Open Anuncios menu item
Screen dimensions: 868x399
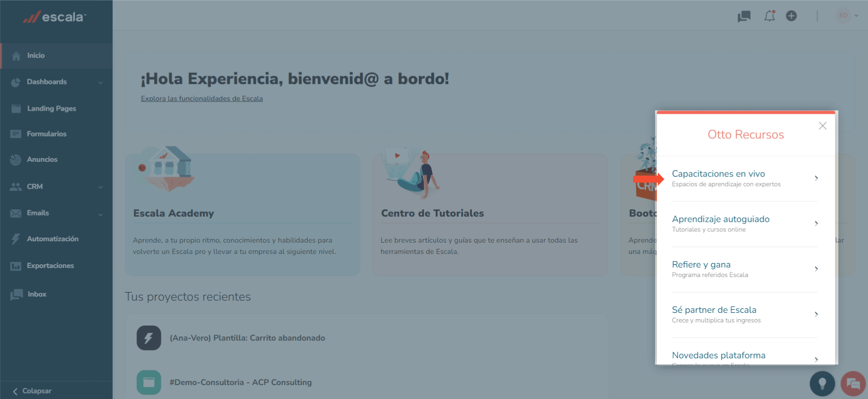[x=57, y=160]
